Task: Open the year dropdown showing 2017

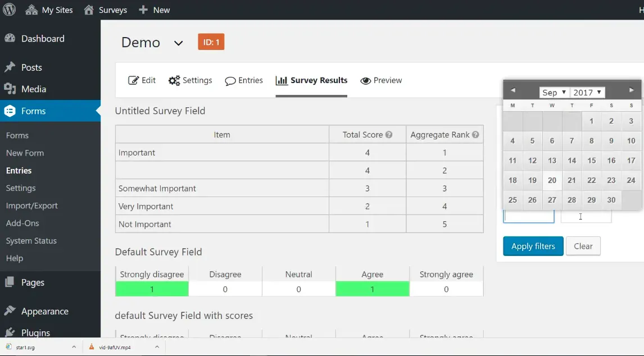Action: point(588,93)
